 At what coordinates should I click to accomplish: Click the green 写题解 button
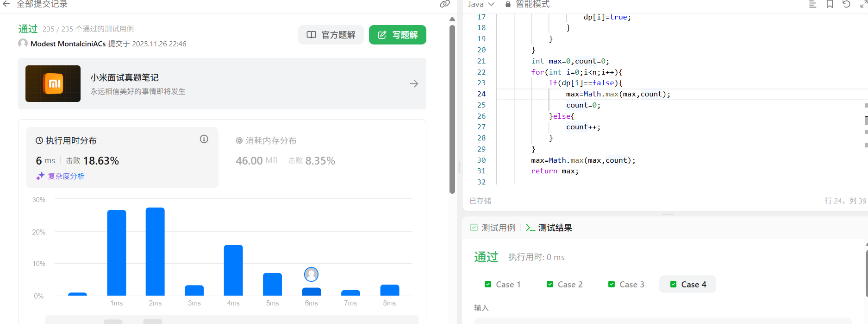point(398,35)
